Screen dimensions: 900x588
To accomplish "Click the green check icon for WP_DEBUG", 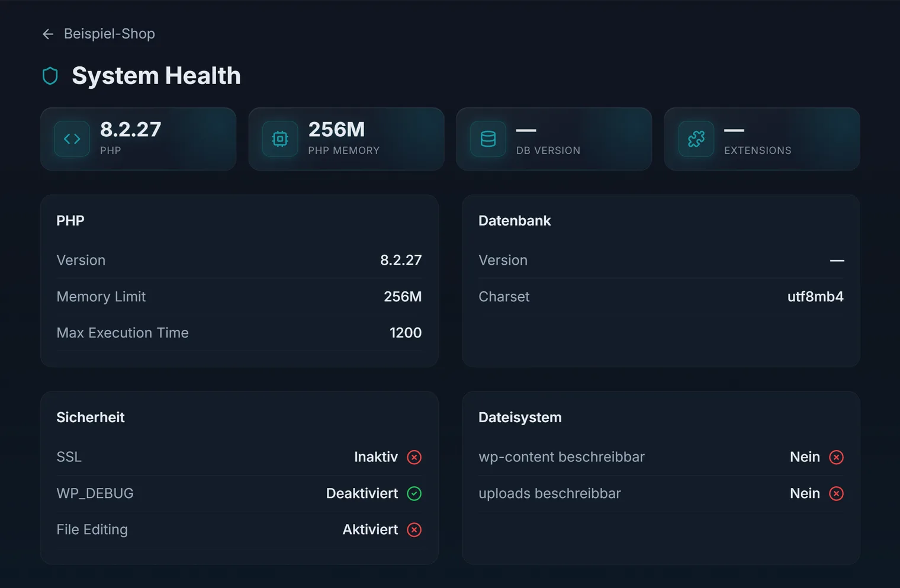I will (x=414, y=493).
